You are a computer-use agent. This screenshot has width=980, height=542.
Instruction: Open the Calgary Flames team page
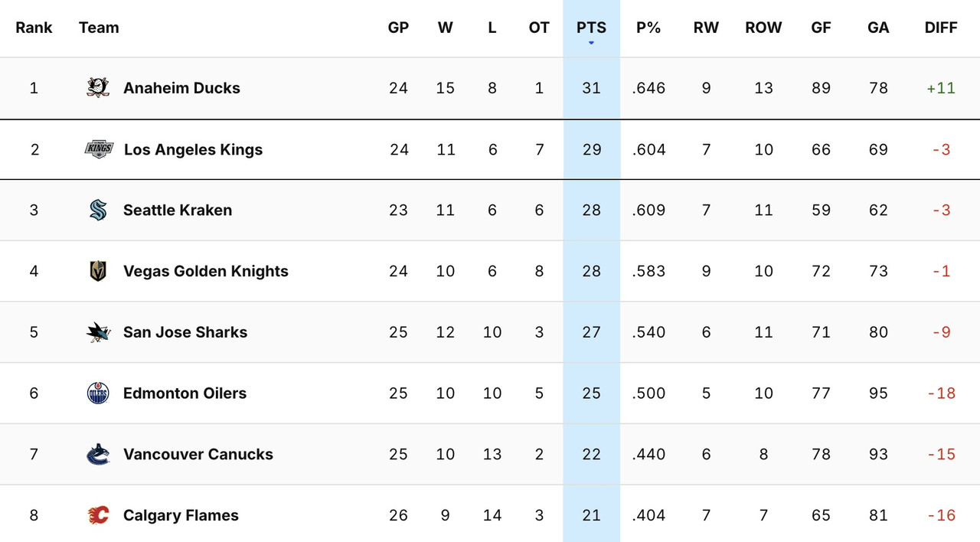(181, 514)
